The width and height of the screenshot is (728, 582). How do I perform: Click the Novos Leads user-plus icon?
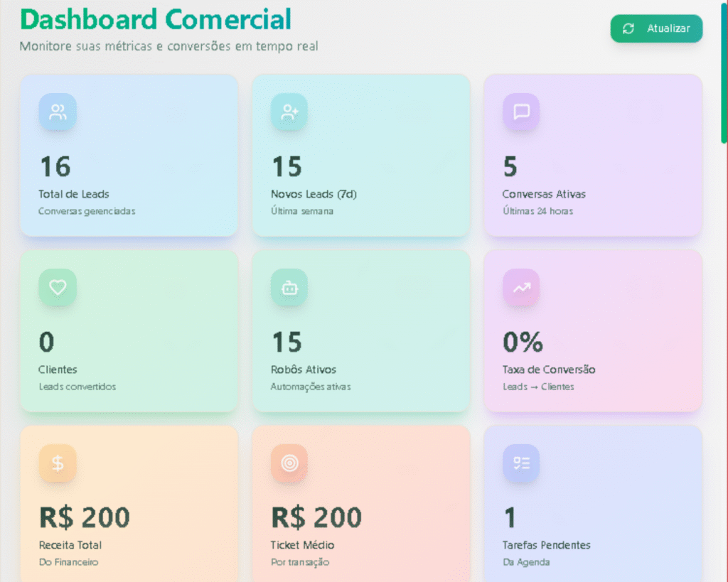coord(289,112)
